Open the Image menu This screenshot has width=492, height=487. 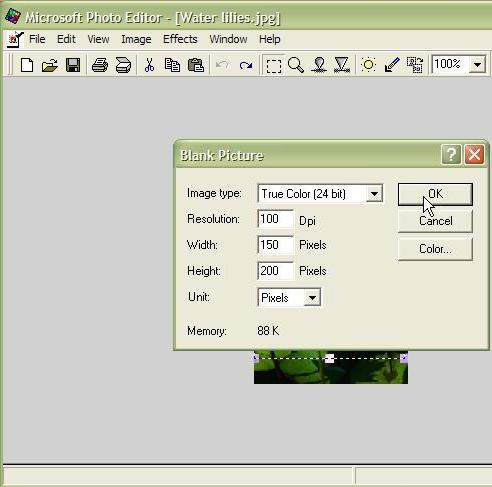coord(136,39)
